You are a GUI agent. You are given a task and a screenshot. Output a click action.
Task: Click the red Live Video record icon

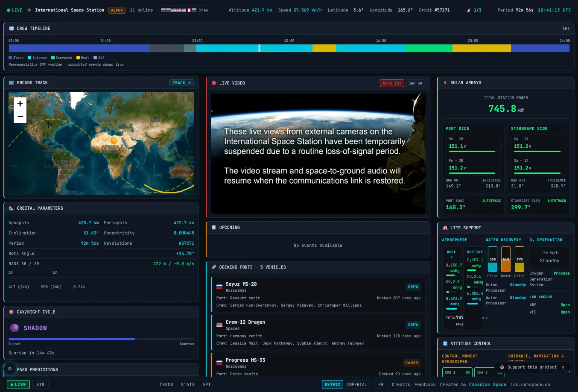point(214,83)
